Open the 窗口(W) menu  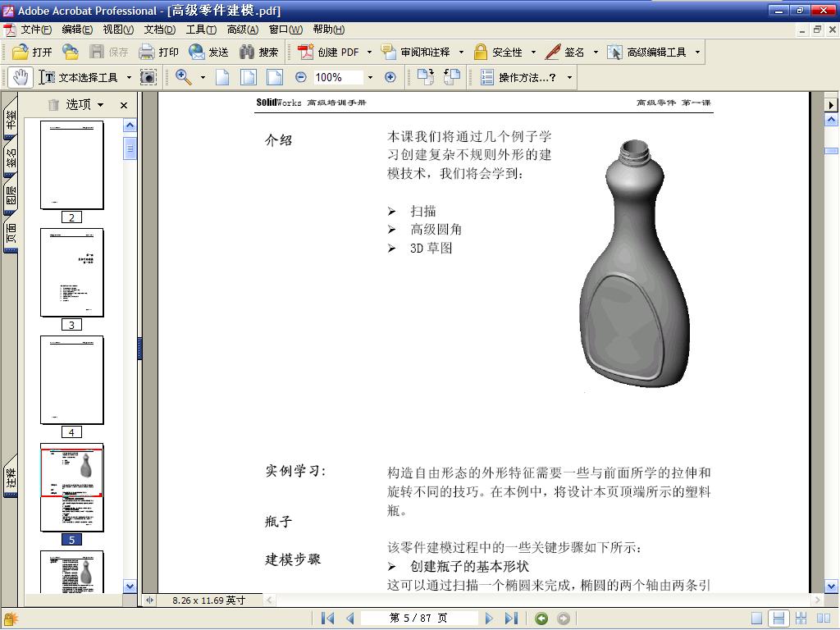pyautogui.click(x=285, y=30)
